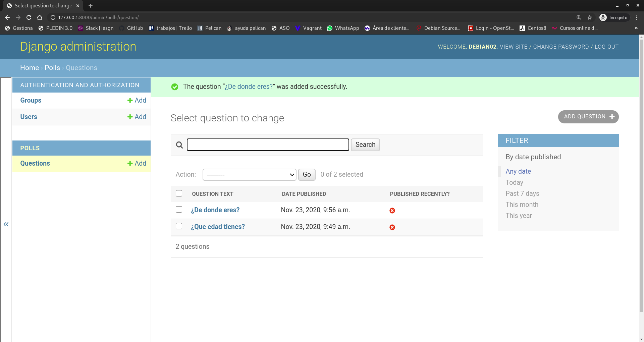
Task: Click the zoom magnifier icon in address bar
Action: pyautogui.click(x=579, y=17)
